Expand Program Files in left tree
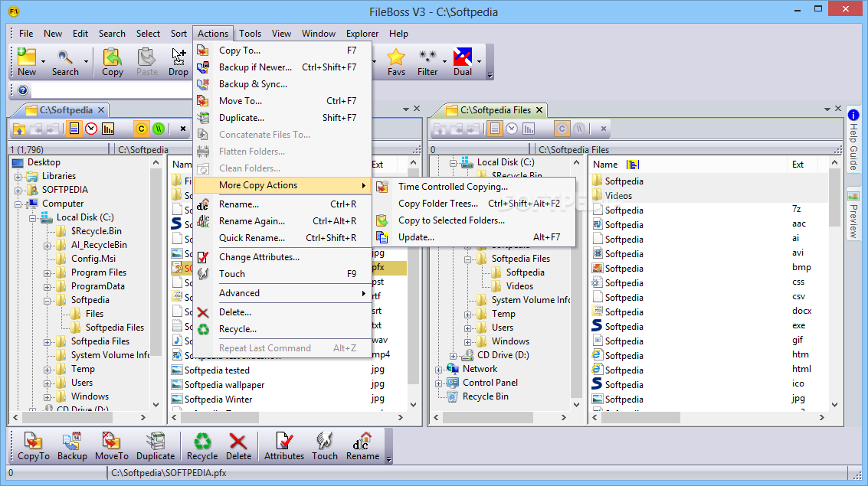Image resolution: width=868 pixels, height=486 pixels. (47, 273)
